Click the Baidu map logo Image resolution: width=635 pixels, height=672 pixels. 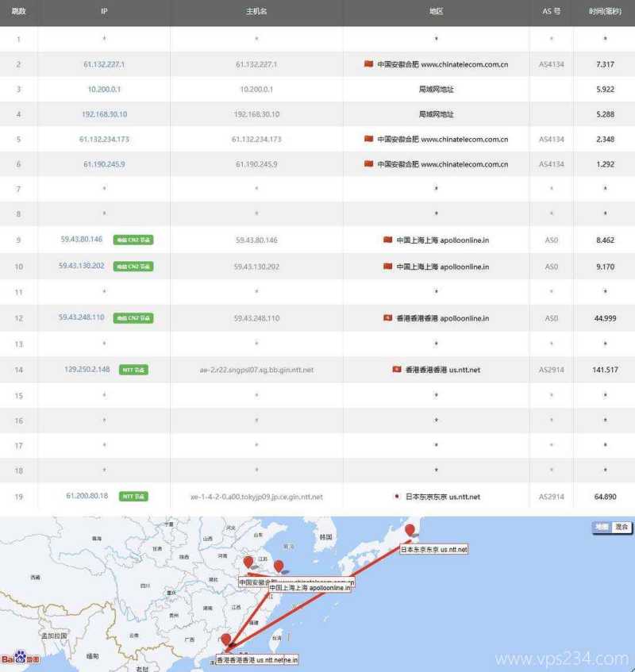pos(21,659)
